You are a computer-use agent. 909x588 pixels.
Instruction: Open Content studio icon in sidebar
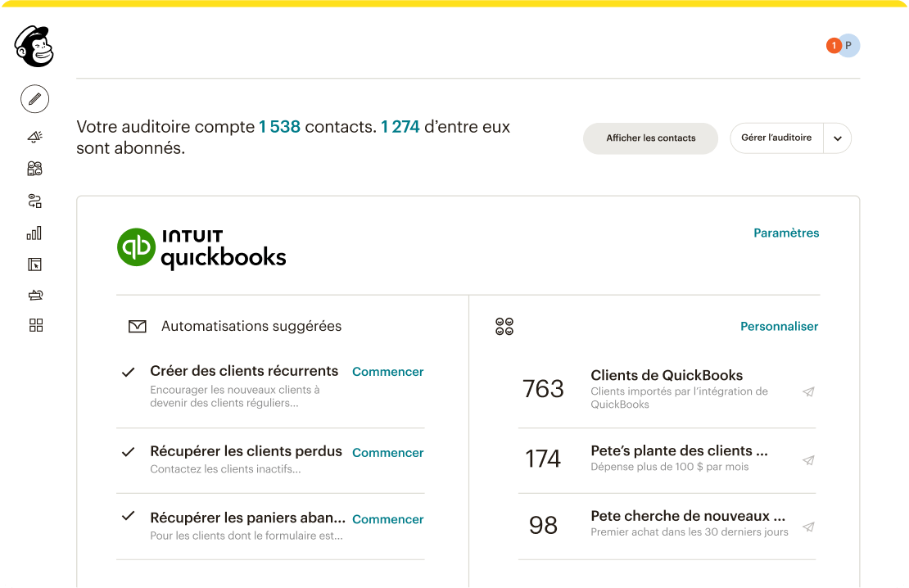point(35,295)
